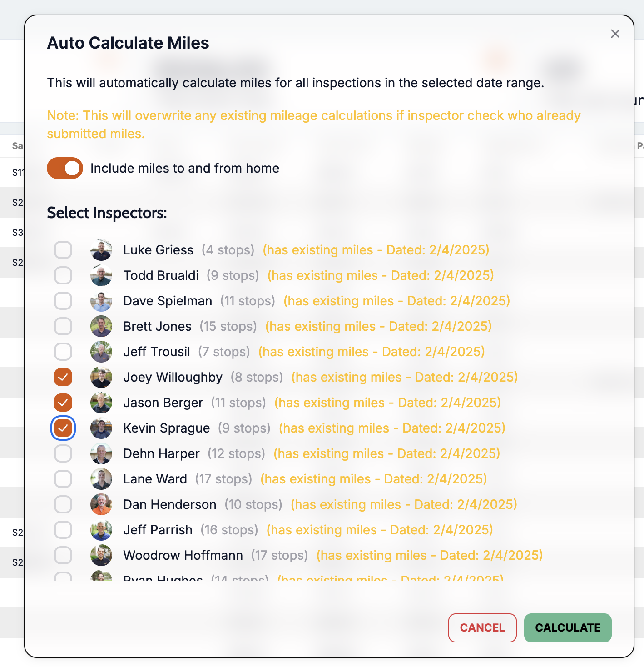Click Lane Ward's profile picture
Viewport: 644px width, 667px height.
101,479
